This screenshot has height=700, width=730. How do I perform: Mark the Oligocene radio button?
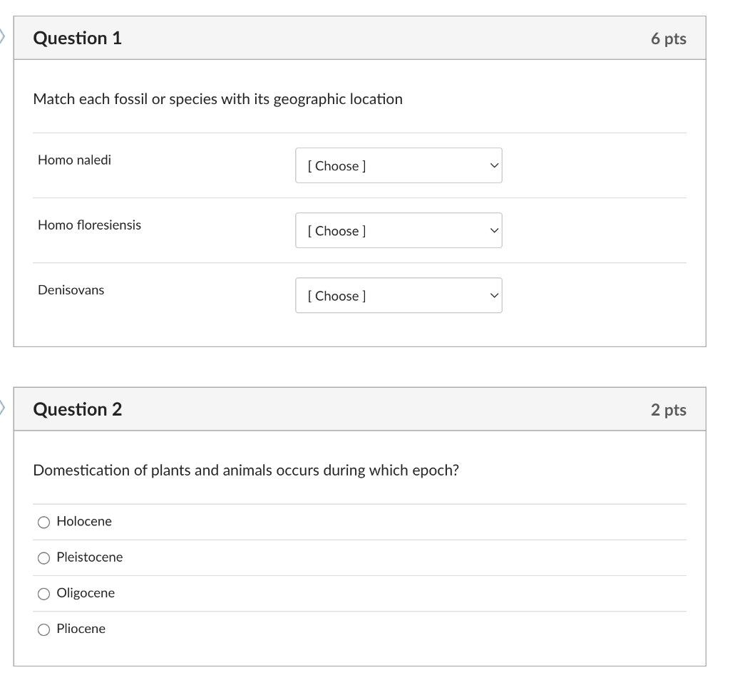click(x=44, y=593)
